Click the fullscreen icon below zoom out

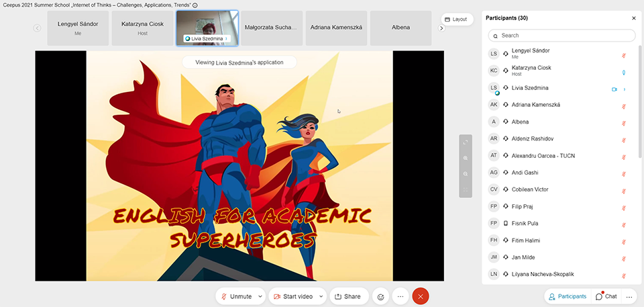click(x=466, y=189)
